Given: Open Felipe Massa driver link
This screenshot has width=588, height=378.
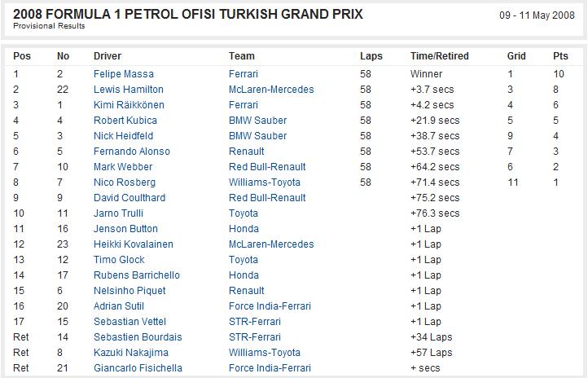Looking at the screenshot, I should (123, 74).
